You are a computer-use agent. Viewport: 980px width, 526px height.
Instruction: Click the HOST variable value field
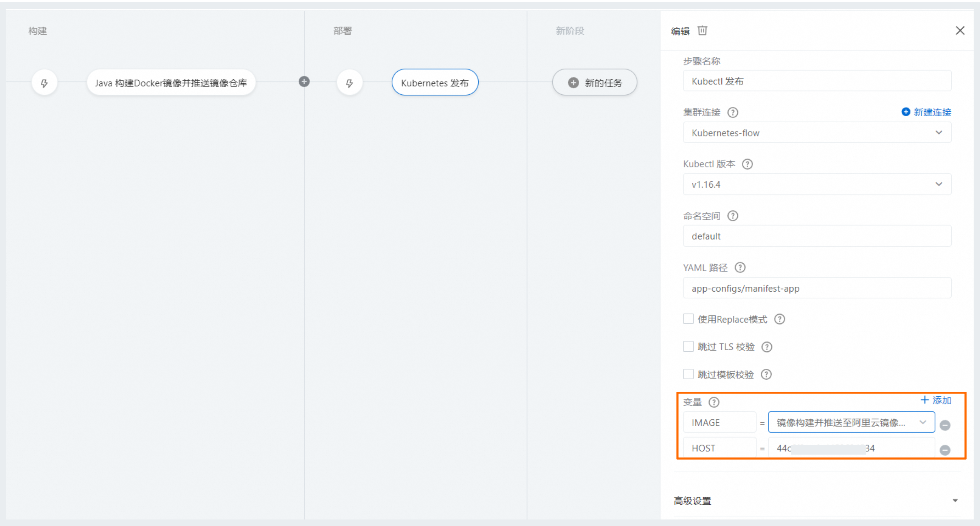pos(852,448)
